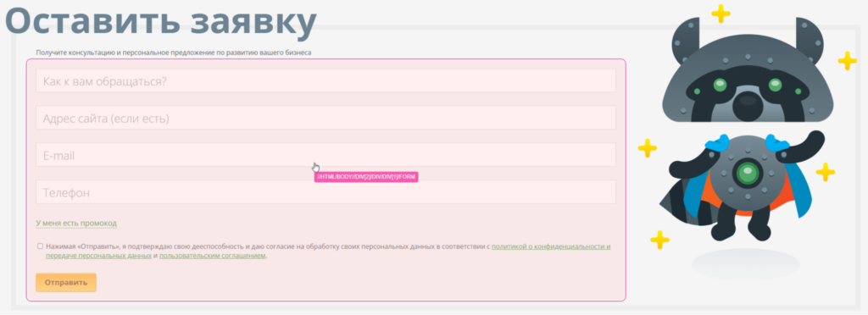Click the 'Получите консультацию и персональное предложение' subtitle
Screen dimensions: 868x315
(173, 53)
